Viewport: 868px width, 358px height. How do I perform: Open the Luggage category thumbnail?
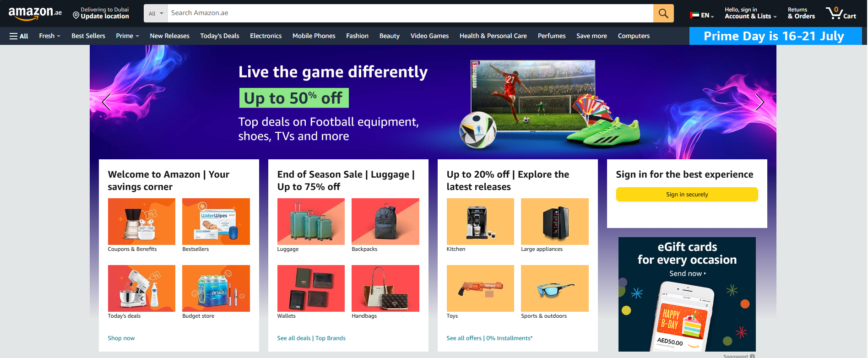311,222
